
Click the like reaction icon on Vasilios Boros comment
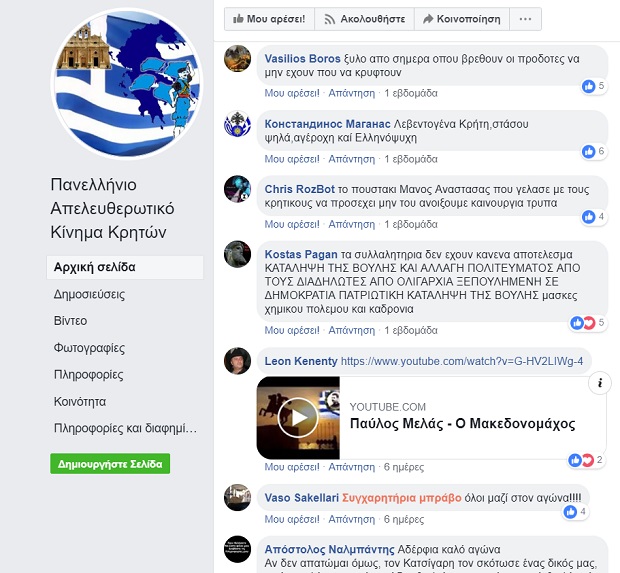(588, 86)
